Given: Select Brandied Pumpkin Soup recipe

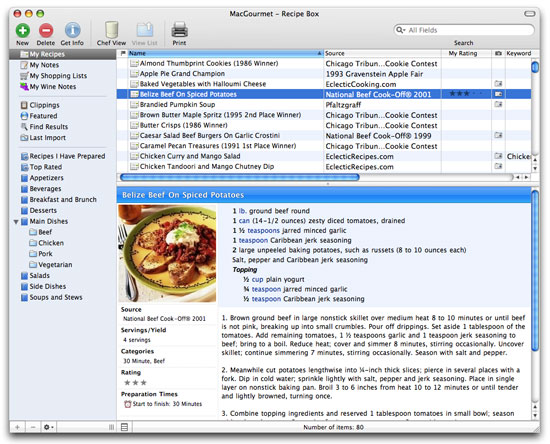Looking at the screenshot, I should (324, 105).
